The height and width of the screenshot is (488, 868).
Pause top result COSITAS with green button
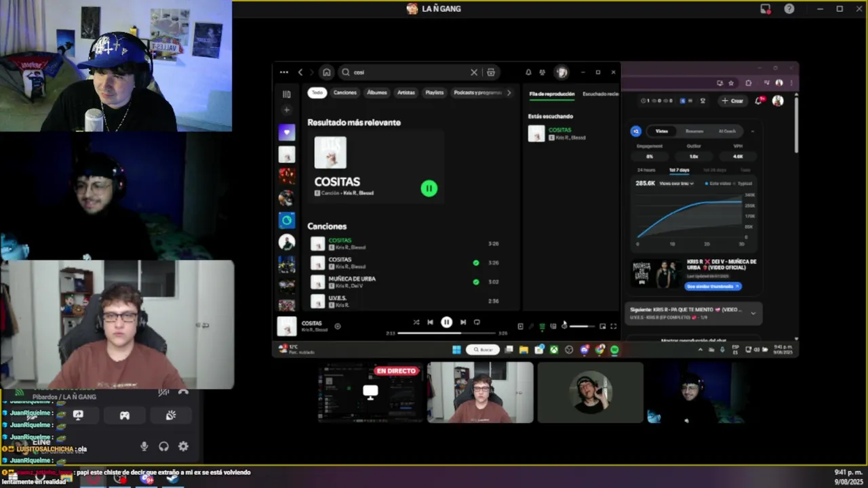pyautogui.click(x=429, y=188)
